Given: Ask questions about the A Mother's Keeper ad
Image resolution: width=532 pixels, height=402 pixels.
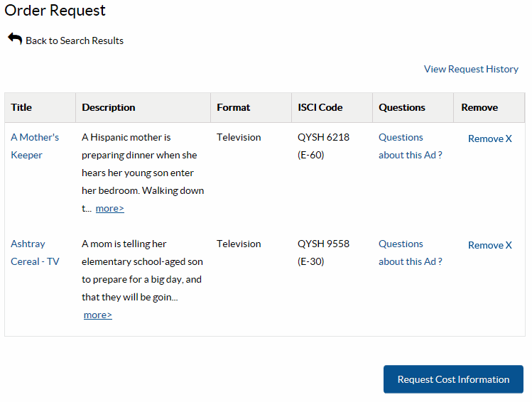Looking at the screenshot, I should [x=410, y=146].
